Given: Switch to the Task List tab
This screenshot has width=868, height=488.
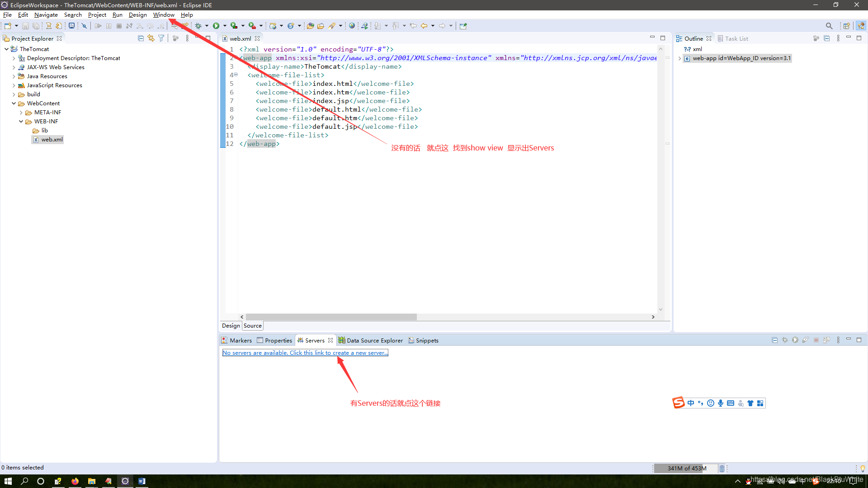Looking at the screenshot, I should [x=733, y=38].
